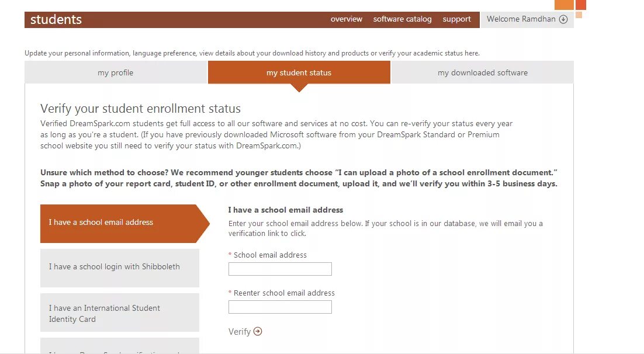This screenshot has width=644, height=354.
Task: Open the support page link
Action: point(456,19)
